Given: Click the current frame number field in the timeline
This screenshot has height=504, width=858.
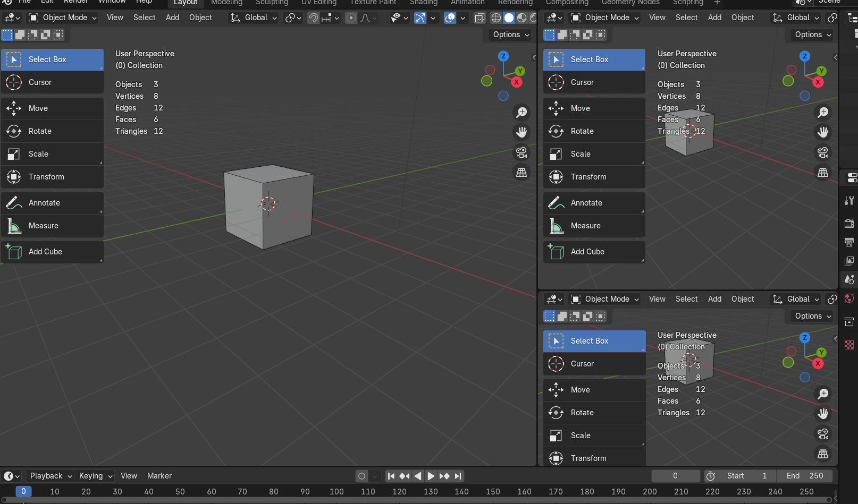Looking at the screenshot, I should click(676, 476).
